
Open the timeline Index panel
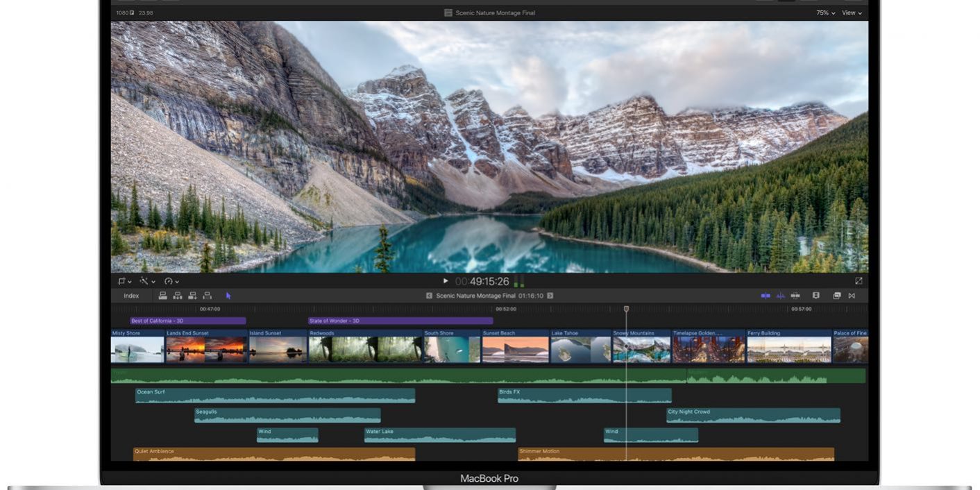[x=131, y=296]
